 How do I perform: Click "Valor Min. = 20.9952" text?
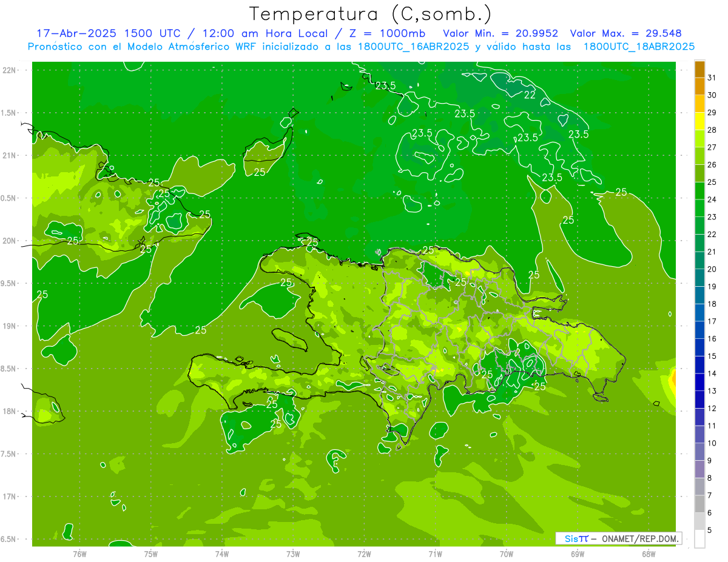tap(500, 33)
